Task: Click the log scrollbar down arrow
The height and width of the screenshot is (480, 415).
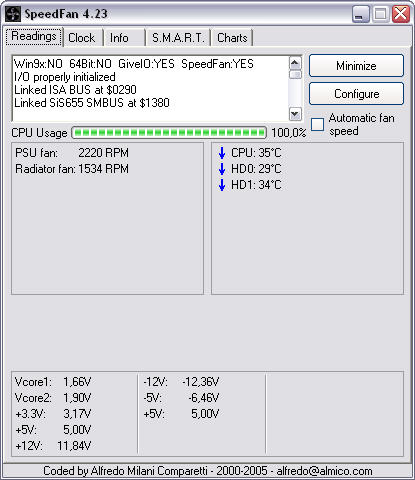Action: 295,114
